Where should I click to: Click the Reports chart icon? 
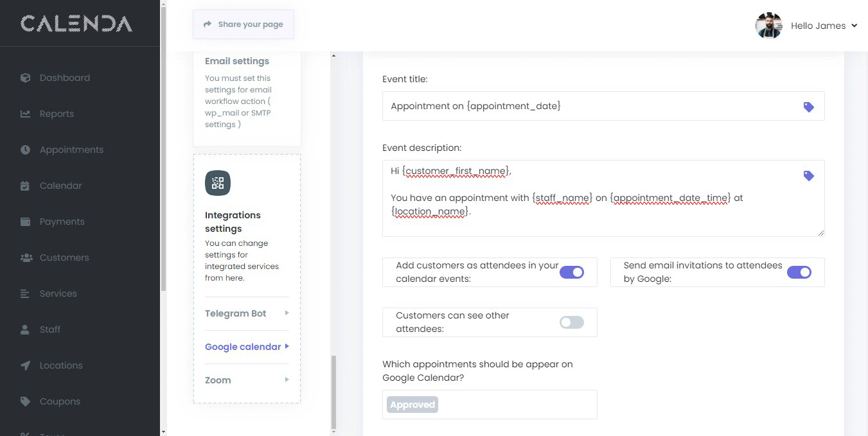coord(25,114)
